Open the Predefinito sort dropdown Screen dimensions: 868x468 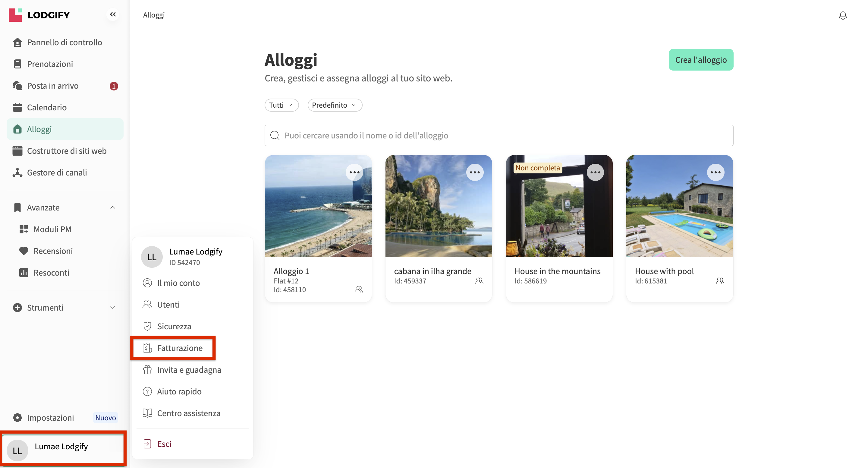click(335, 105)
